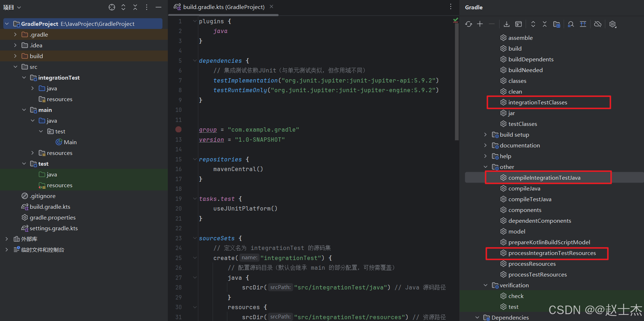Image resolution: width=644 pixels, height=321 pixels.
Task: Select .gitignore in project tree
Action: (x=39, y=196)
